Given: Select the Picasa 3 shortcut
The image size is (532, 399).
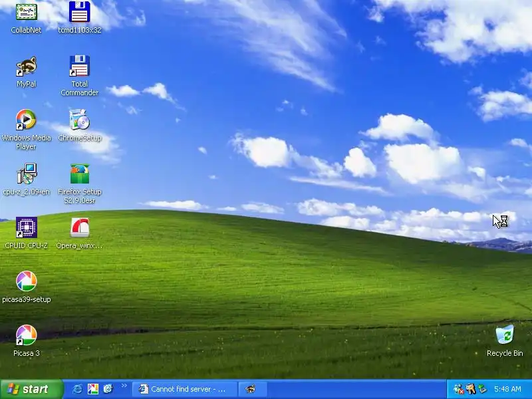Looking at the screenshot, I should [x=26, y=340].
